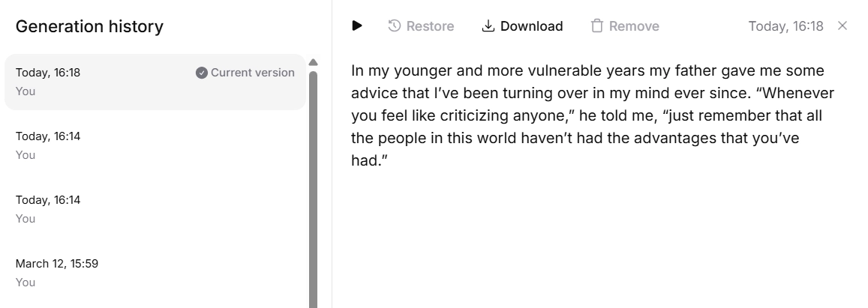Click the Generation history heading
868x308 pixels.
(x=89, y=26)
